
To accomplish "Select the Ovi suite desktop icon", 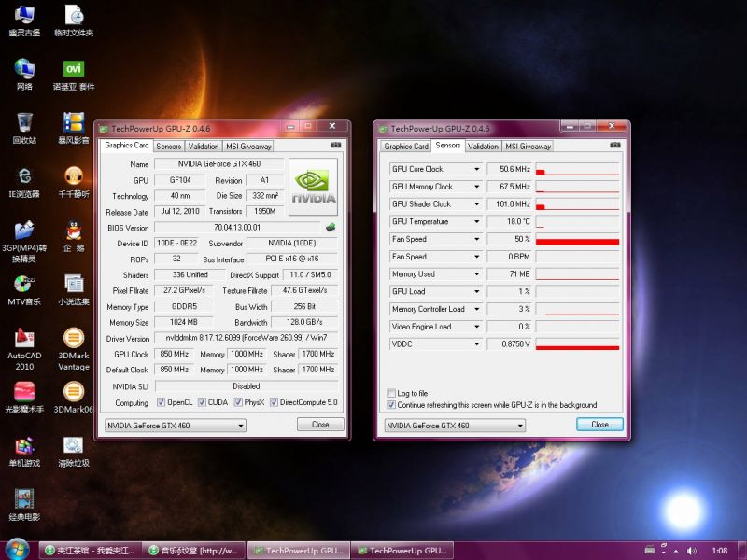I will pos(74,76).
